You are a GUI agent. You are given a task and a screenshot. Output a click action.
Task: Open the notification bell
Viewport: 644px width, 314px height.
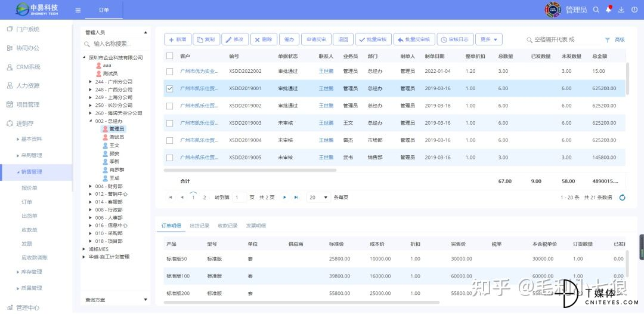609,10
